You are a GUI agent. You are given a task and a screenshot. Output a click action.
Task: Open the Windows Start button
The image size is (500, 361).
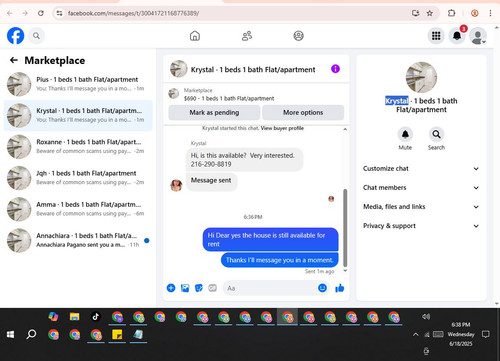coord(10,334)
